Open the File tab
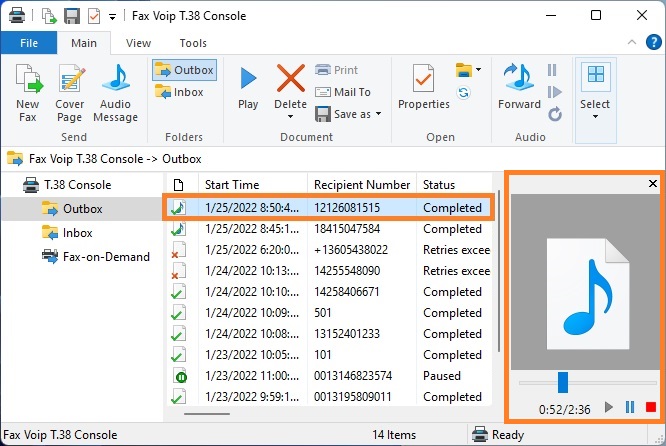This screenshot has width=666, height=446. click(x=29, y=43)
